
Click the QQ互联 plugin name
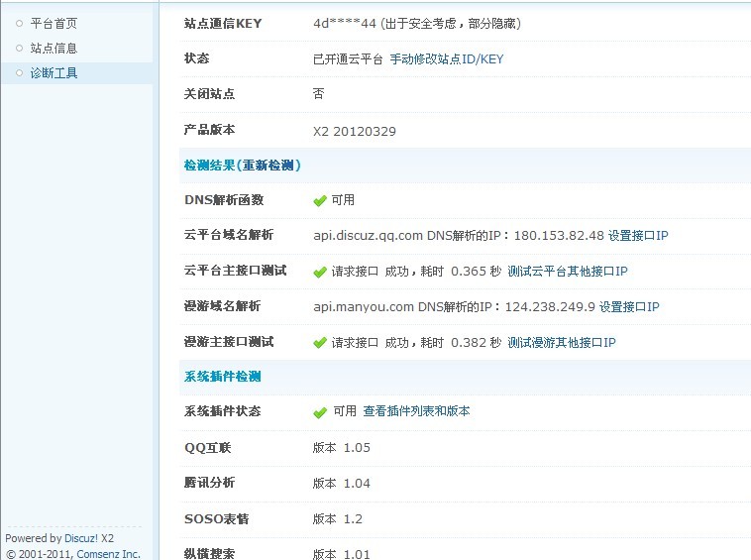tap(208, 447)
